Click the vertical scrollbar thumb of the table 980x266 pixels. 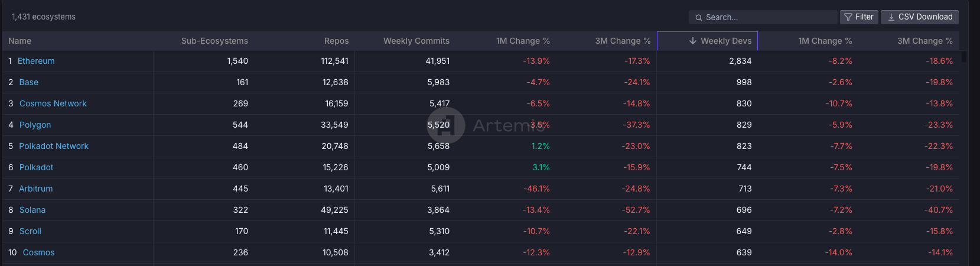(964, 57)
